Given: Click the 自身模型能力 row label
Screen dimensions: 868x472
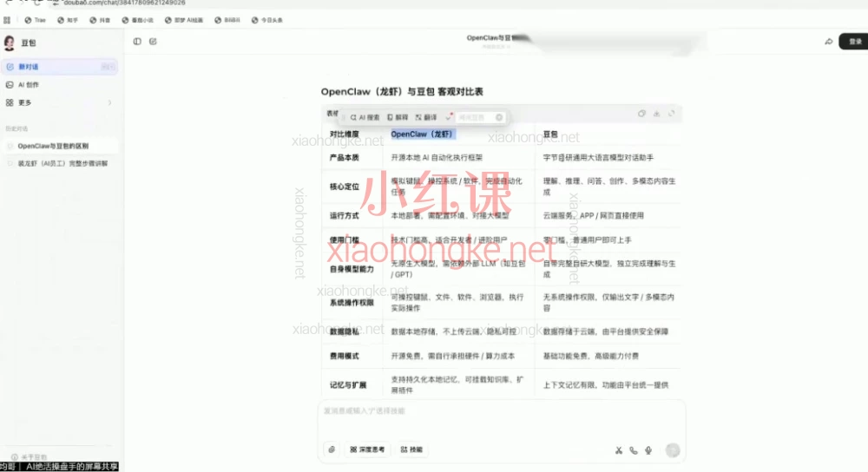Looking at the screenshot, I should click(352, 269).
